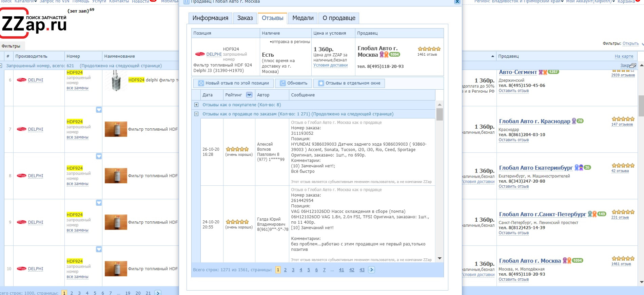Click the DELPHI link in popup position
Viewport: 644px width, 295px height.
point(214,54)
